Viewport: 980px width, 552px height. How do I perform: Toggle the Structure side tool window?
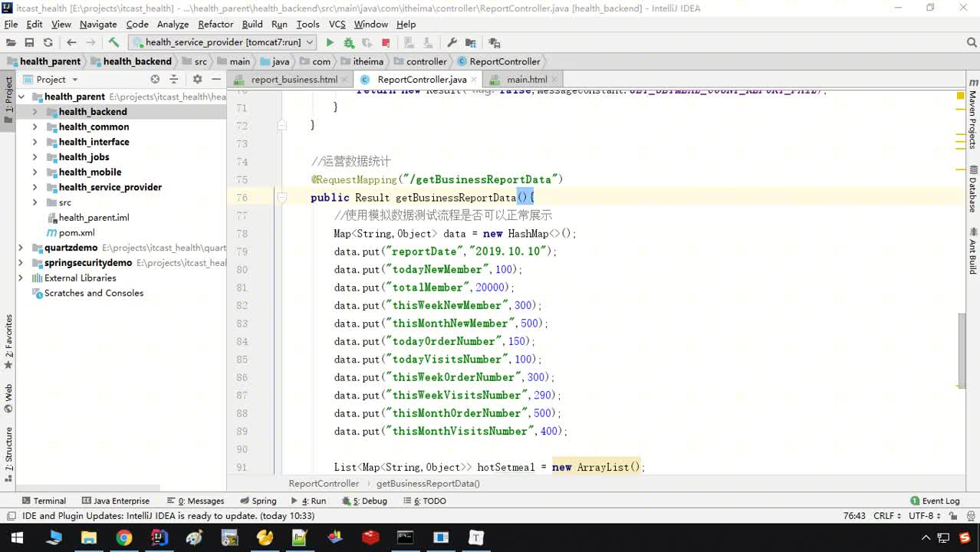[8, 454]
